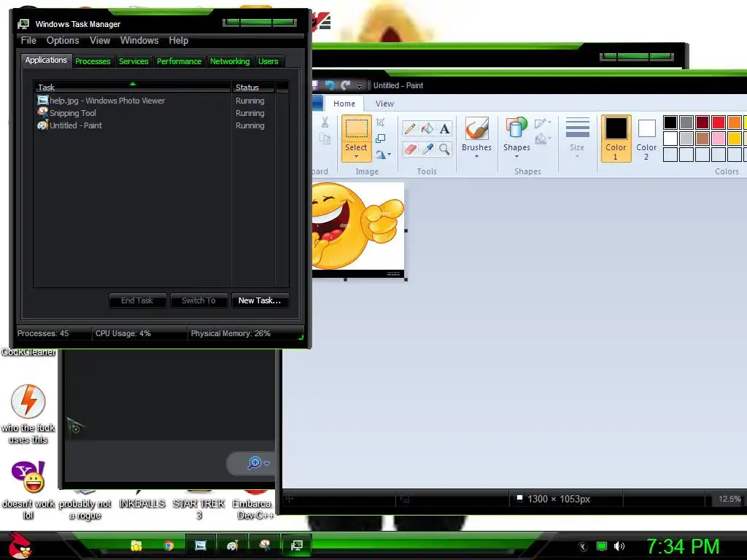Screen dimensions: 747x560
Task: Open Customize Quick Access Toolbar dropdown
Action: [x=359, y=86]
